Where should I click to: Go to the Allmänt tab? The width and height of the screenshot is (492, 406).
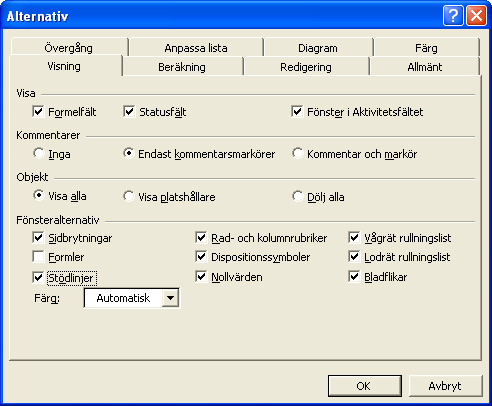point(425,67)
